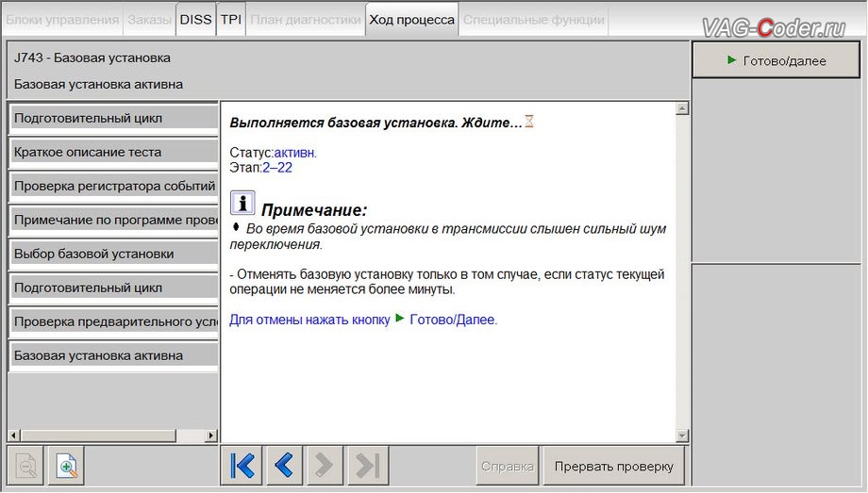Go back one step arrow button

[284, 466]
